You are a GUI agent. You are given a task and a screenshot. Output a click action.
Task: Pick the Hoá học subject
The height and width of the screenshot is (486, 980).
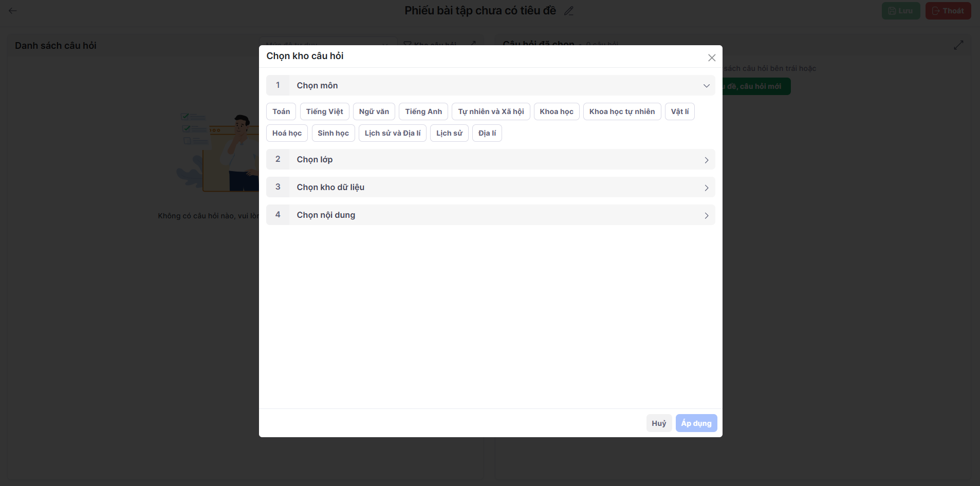pos(287,133)
